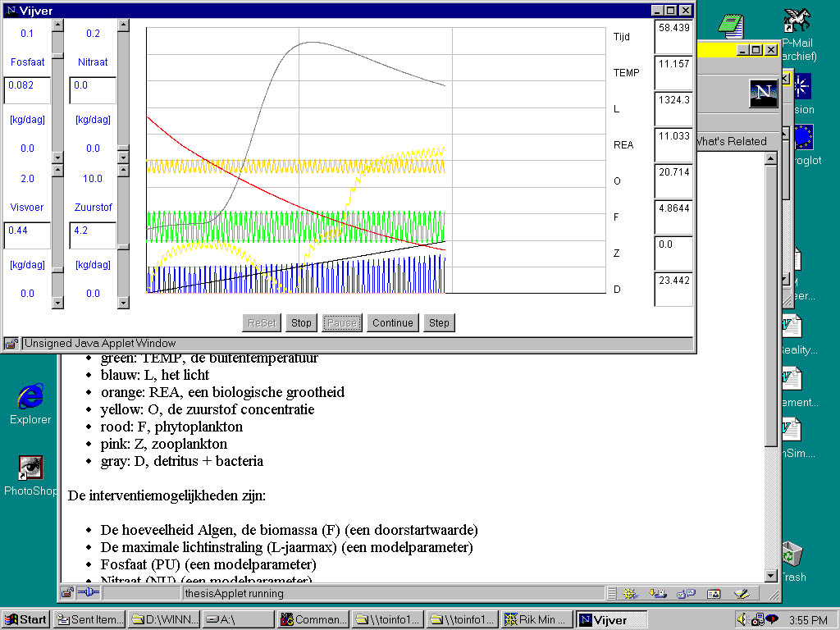Click the security lock icon in browser status bar
The height and width of the screenshot is (630, 840).
(67, 592)
